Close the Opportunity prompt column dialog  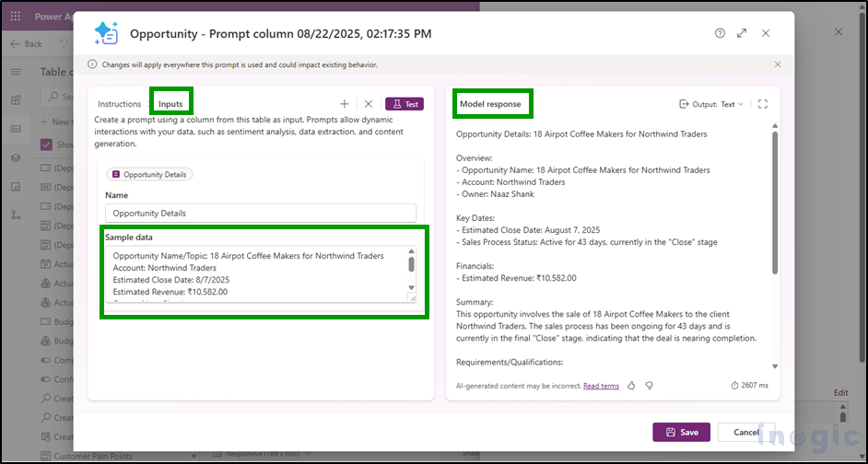coord(766,33)
